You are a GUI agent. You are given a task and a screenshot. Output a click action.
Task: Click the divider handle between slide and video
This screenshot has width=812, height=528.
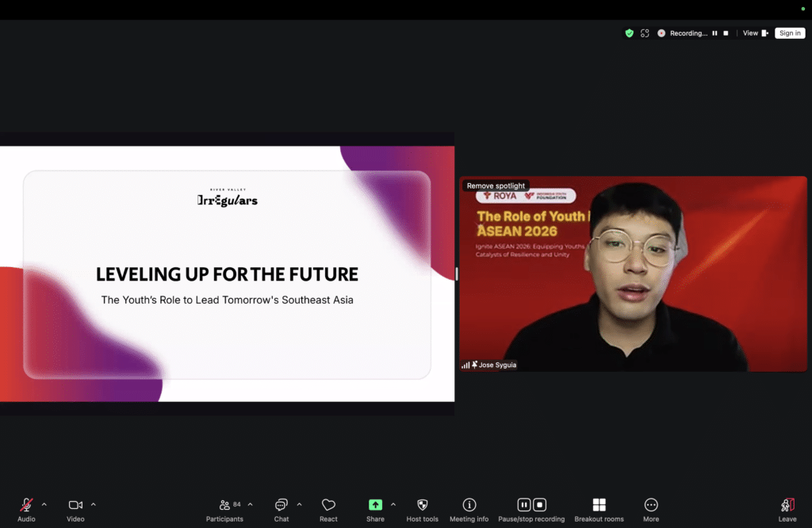(456, 274)
